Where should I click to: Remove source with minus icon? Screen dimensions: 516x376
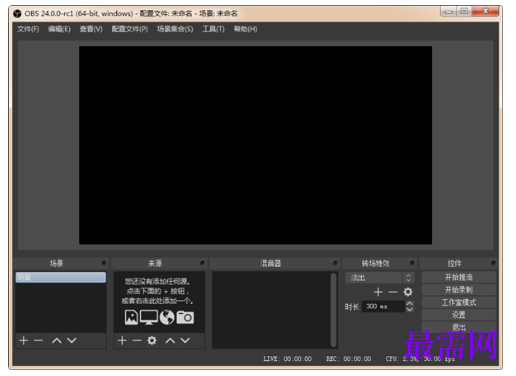(x=137, y=340)
